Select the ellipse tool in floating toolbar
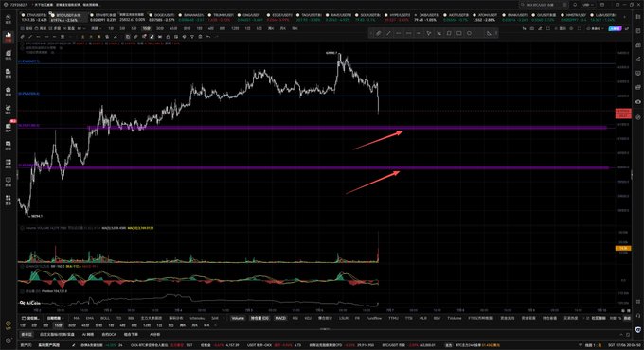 tap(469, 33)
